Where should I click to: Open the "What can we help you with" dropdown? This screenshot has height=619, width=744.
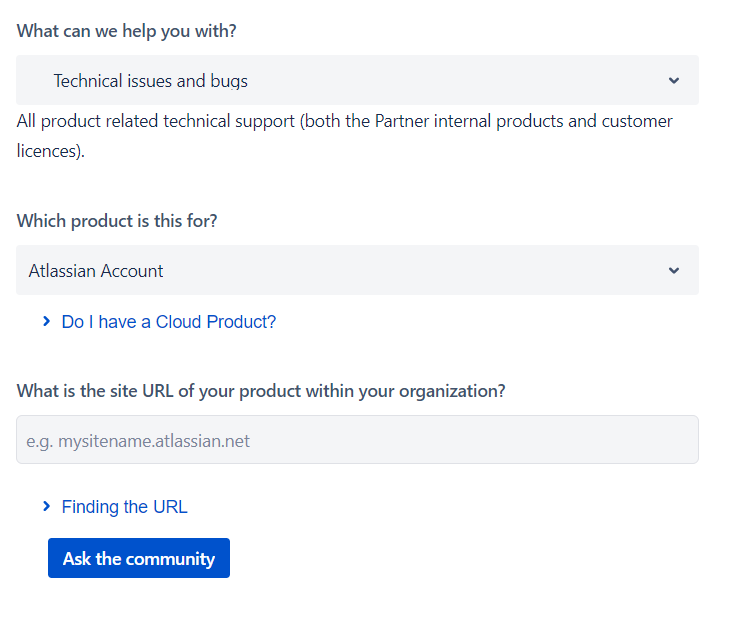pyautogui.click(x=357, y=80)
